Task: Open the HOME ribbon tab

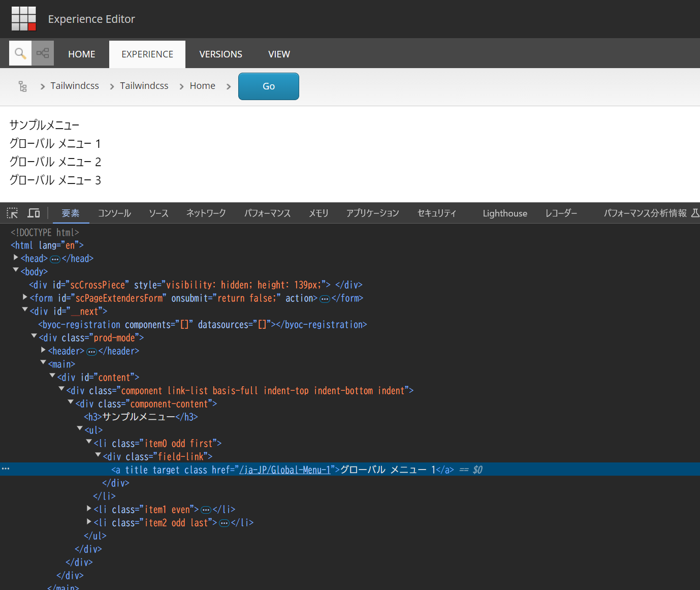Action: [x=82, y=54]
